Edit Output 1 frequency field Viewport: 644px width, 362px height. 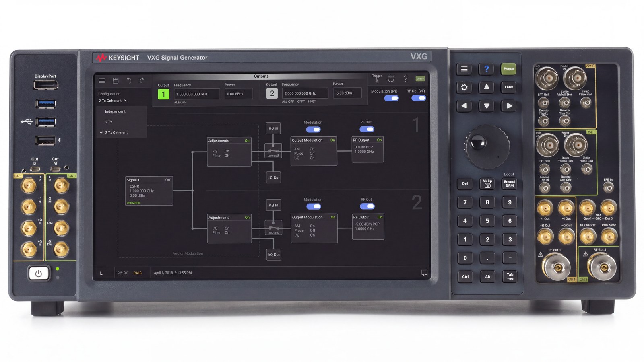[x=197, y=94]
